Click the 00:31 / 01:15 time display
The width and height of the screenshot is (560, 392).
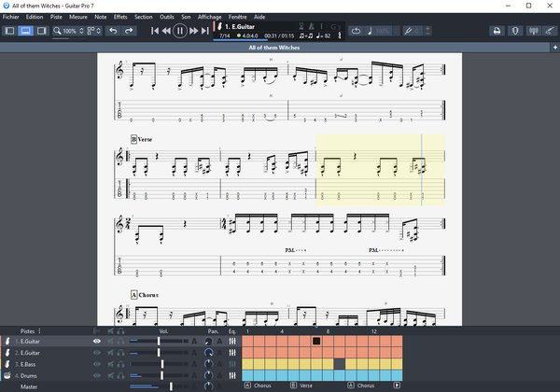[279, 35]
